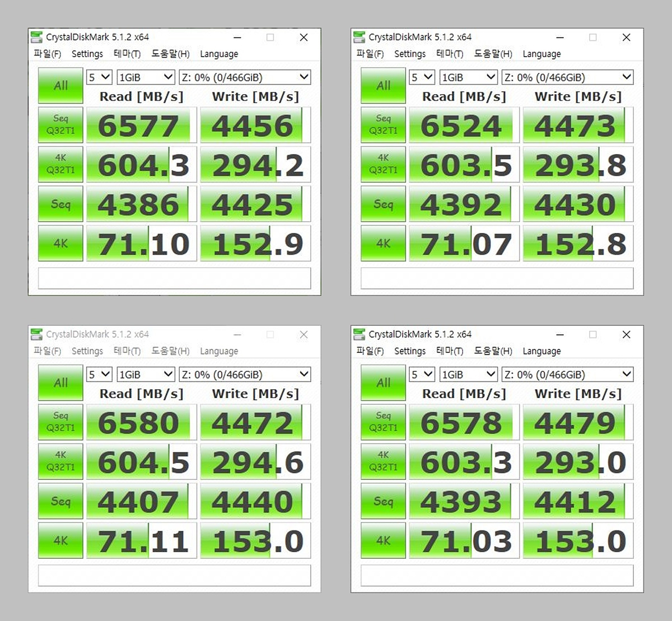Open the Z: drive dropdown in the 6577 window
Viewport: 672px width, 621px height.
point(245,77)
